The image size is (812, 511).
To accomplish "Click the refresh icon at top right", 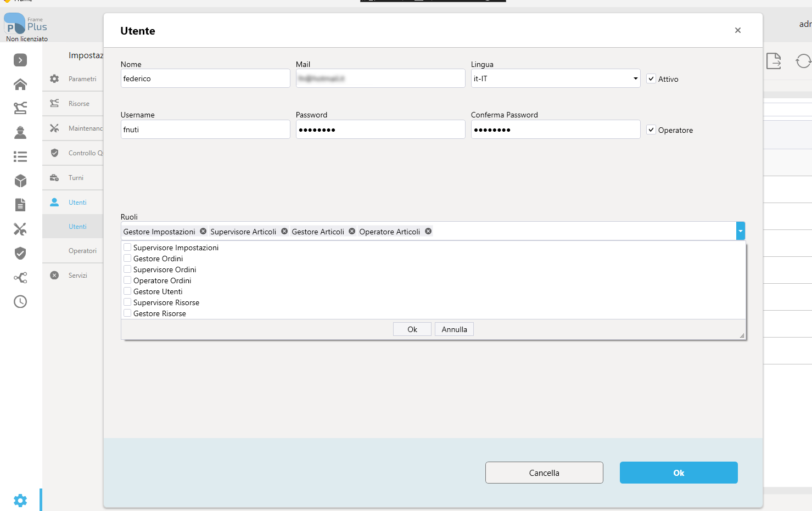I will [x=803, y=61].
